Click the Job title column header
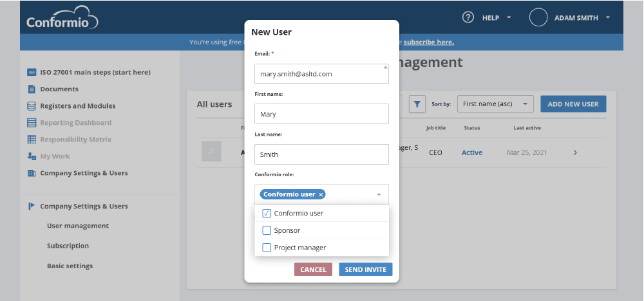The image size is (644, 301). 436,128
